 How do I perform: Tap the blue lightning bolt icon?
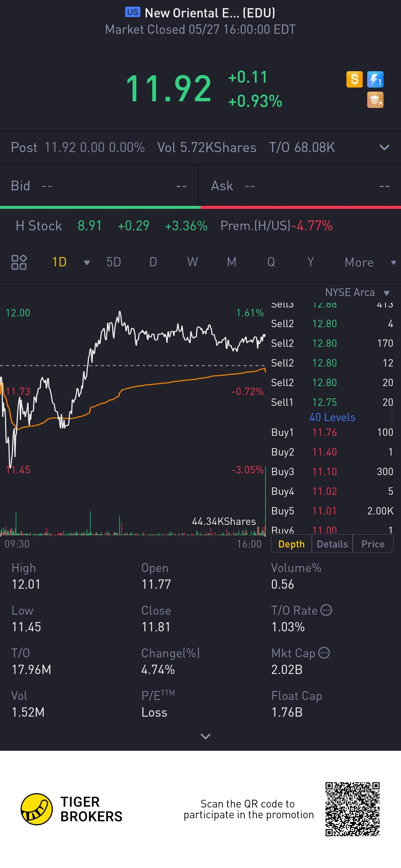click(375, 79)
